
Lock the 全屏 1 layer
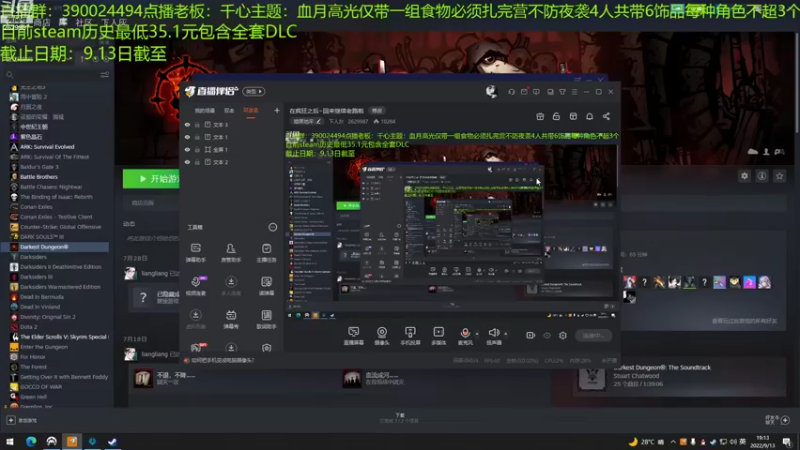point(197,149)
